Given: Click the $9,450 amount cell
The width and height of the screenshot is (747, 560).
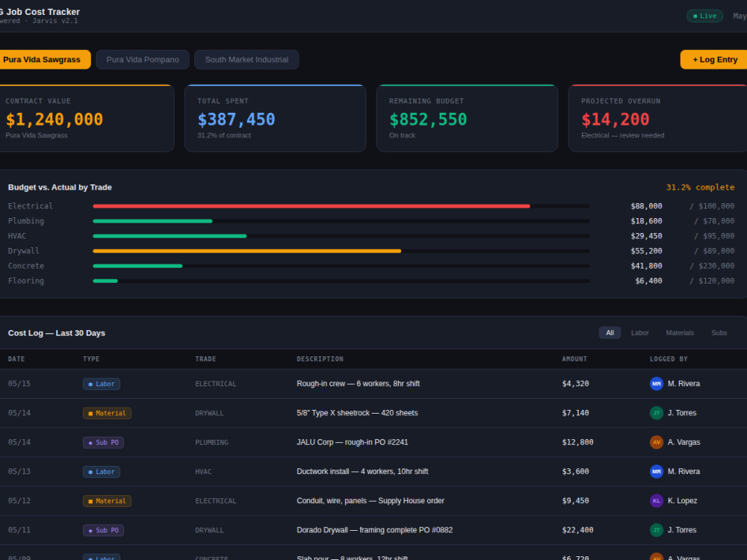Looking at the screenshot, I should pos(575,501).
